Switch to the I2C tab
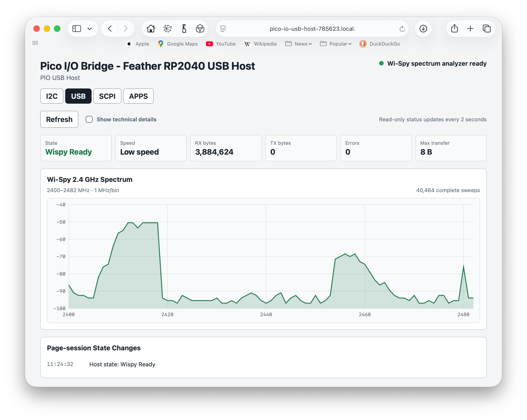Viewport: 527px width, 420px height. [52, 96]
